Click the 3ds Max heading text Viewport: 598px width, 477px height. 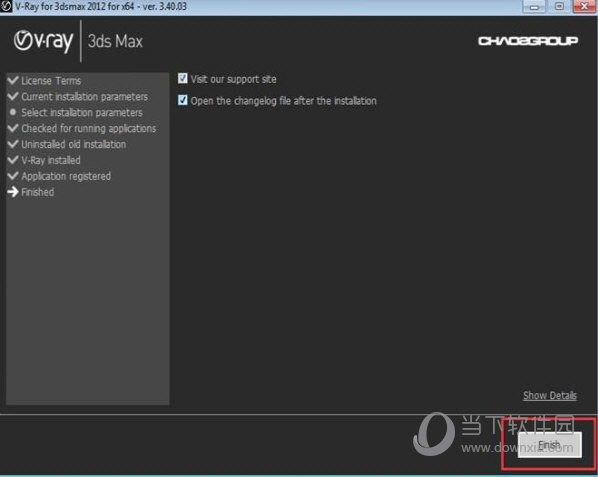click(115, 41)
